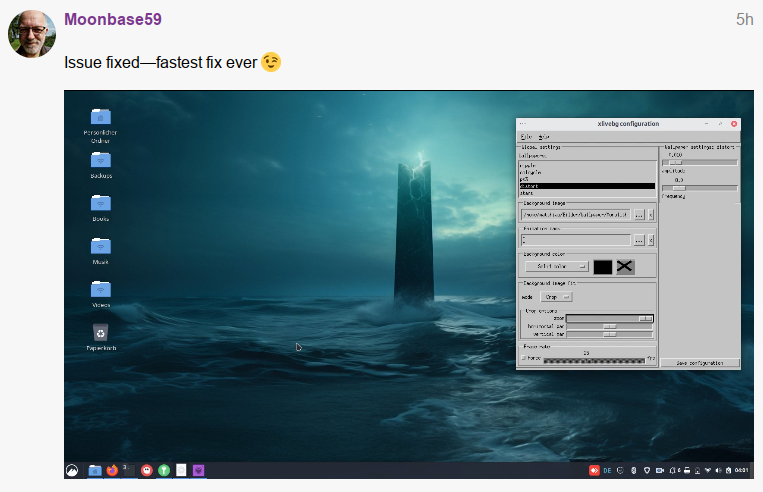Click the animation mask path field
Viewport: 763px width, 492px height.
[576, 240]
